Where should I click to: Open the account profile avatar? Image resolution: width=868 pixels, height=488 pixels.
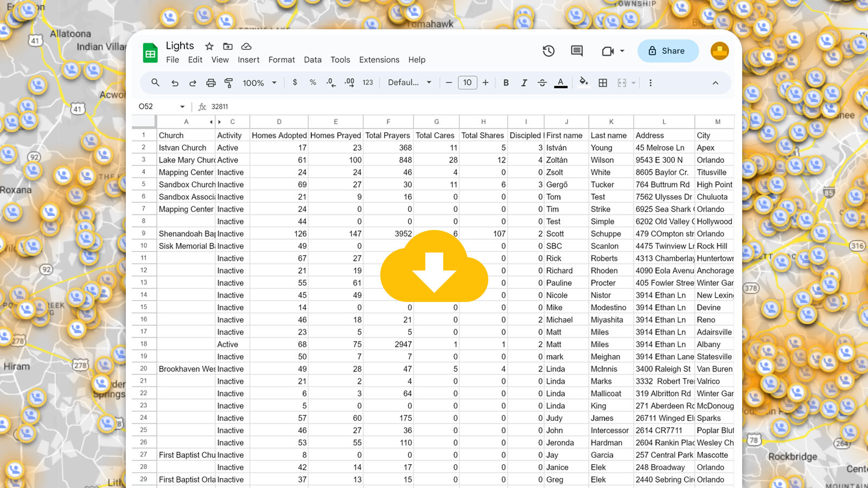719,51
